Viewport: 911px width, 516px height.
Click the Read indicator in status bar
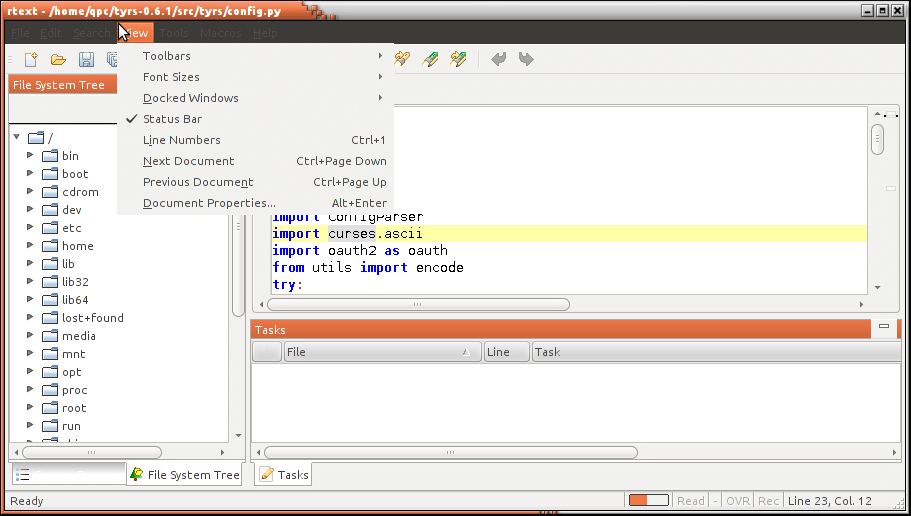(691, 501)
